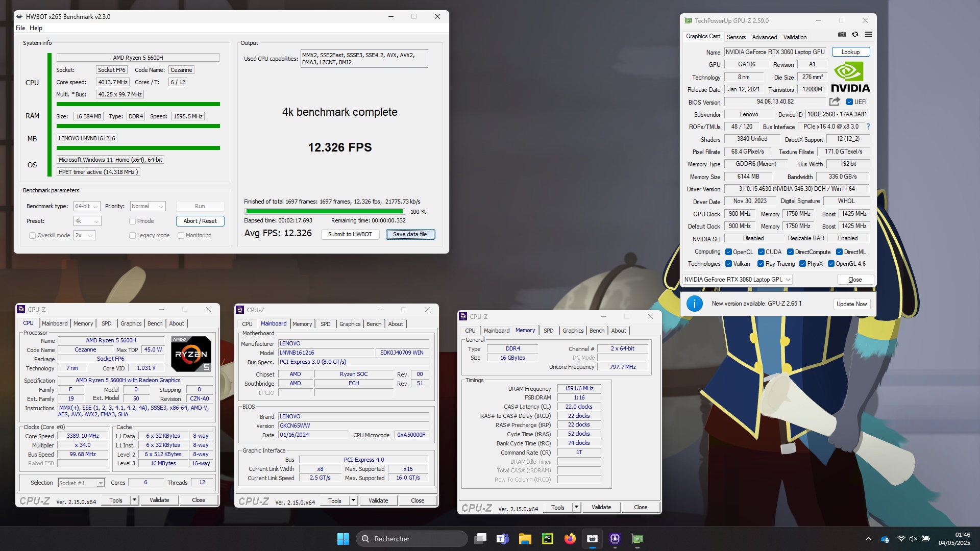Click the blue info icon in update notice
This screenshot has width=980, height=551.
pyautogui.click(x=694, y=304)
